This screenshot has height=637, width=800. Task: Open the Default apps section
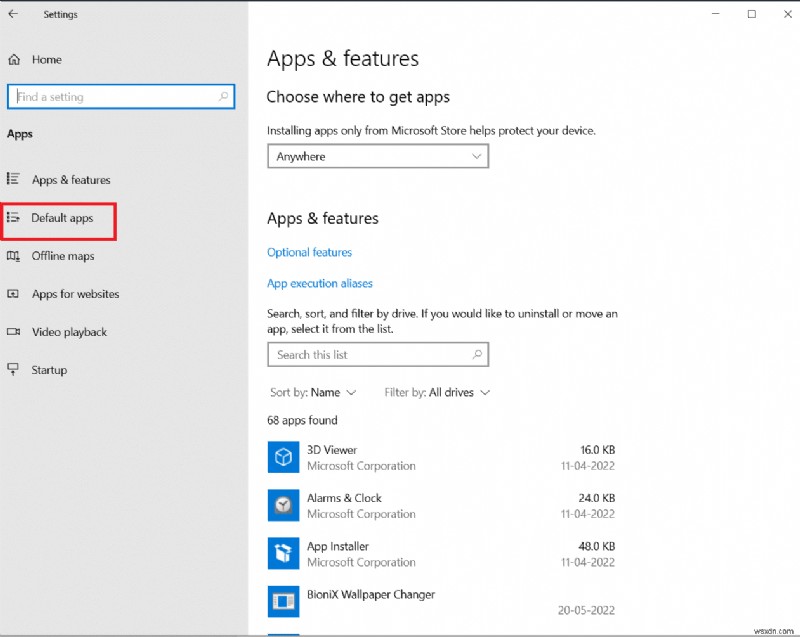61,218
